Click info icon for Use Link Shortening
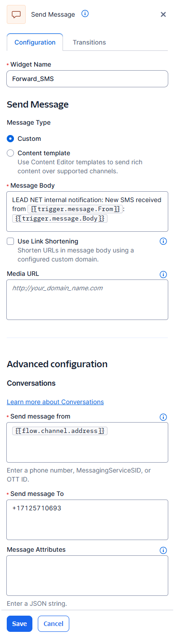The height and width of the screenshot is (644, 193). pyautogui.click(x=163, y=241)
